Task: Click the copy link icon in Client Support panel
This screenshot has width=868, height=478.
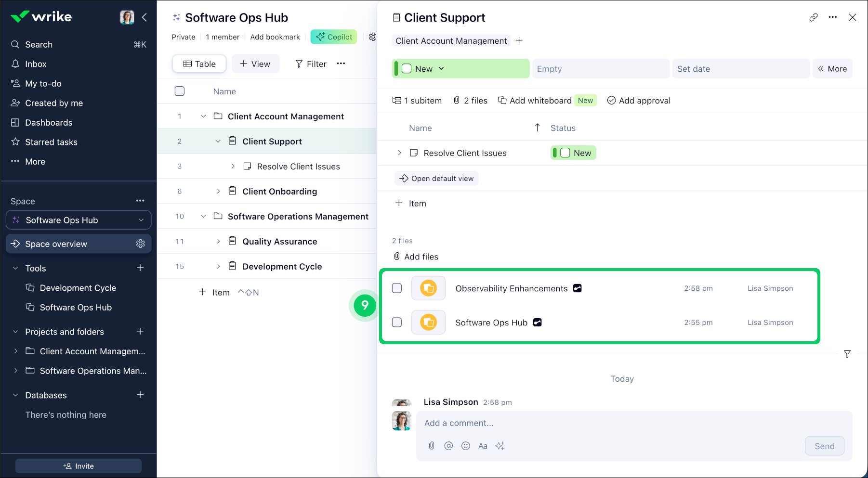Action: coord(814,17)
